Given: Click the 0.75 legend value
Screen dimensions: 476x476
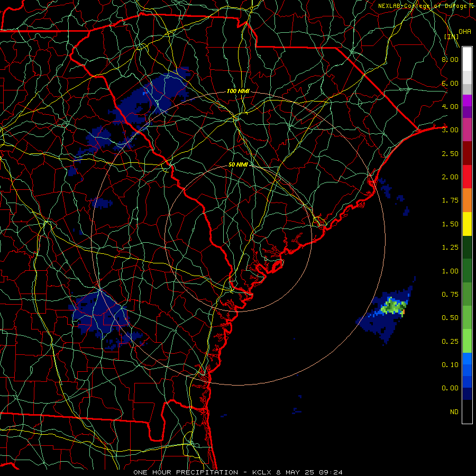Looking at the screenshot, I should [450, 295].
